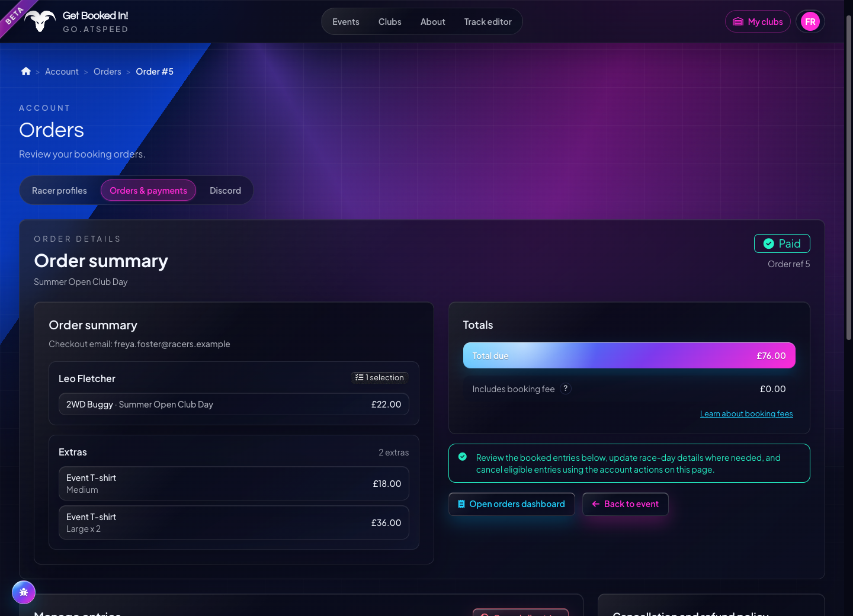Open the FR user avatar menu
853x616 pixels.
coord(810,22)
